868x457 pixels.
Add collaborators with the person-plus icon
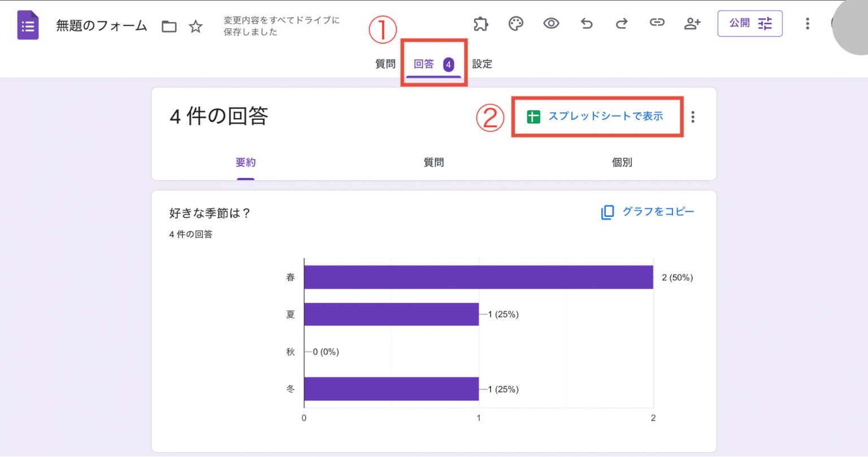[692, 23]
